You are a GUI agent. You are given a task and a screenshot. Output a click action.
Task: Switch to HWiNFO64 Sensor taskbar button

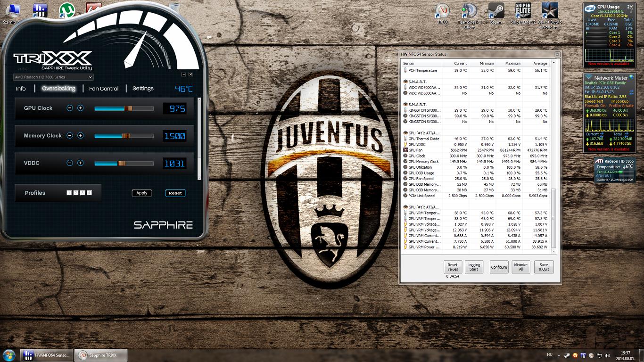[47, 355]
